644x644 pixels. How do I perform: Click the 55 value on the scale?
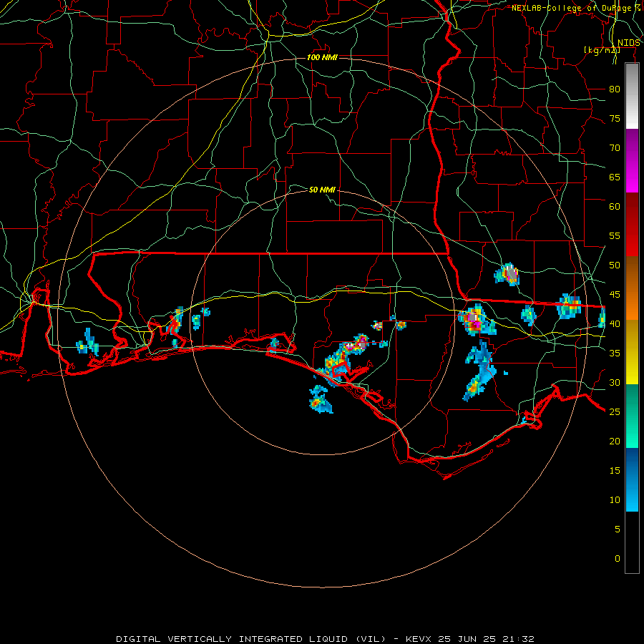click(x=615, y=235)
